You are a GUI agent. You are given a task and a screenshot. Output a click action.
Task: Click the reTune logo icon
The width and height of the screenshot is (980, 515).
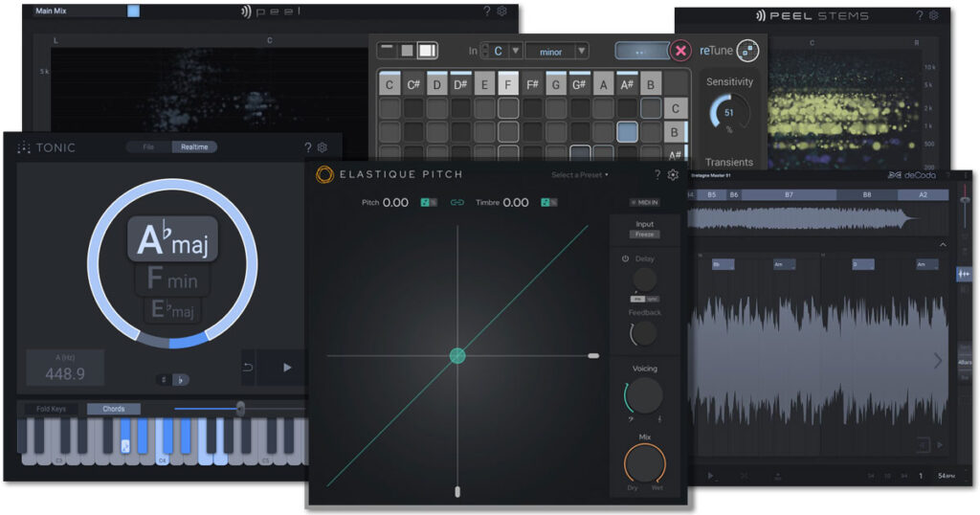point(747,51)
